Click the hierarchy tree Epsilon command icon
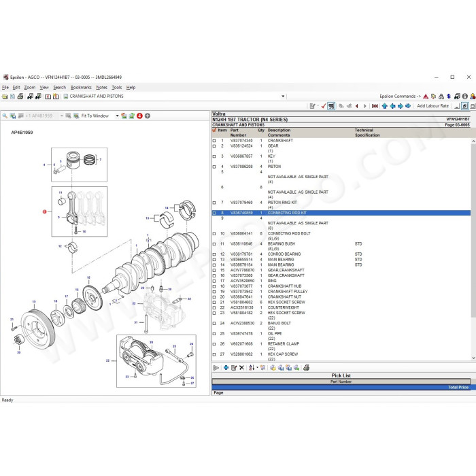Viewport: 476px width, 476px height. pos(441,97)
